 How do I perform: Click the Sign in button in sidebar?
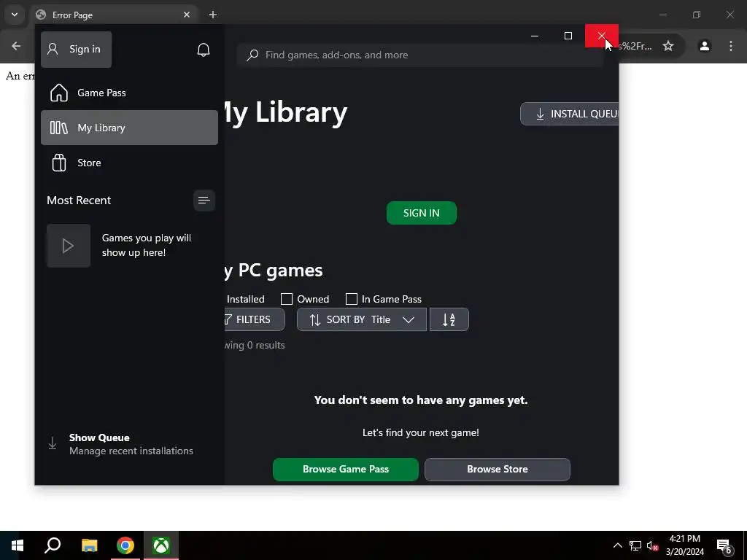tap(76, 49)
